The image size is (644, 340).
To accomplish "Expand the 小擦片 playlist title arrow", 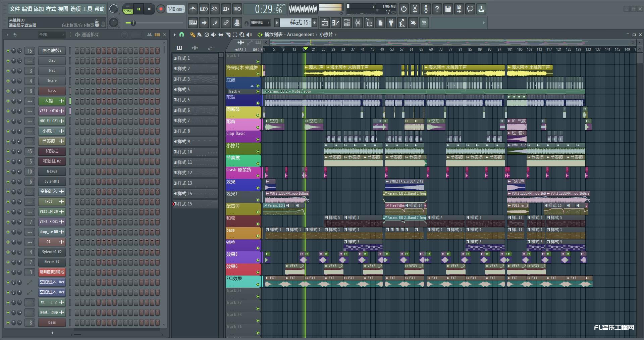I will tap(336, 35).
